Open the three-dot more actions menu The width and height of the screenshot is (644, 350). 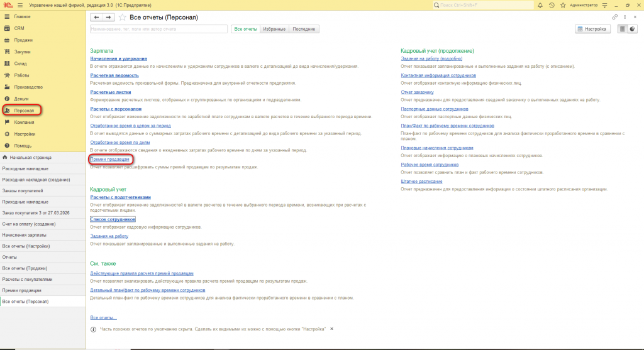[x=625, y=17]
